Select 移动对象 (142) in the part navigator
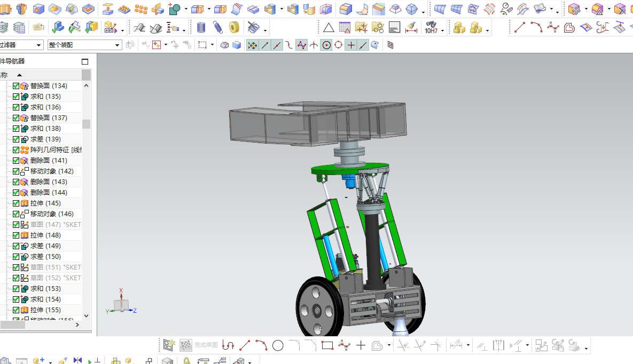The image size is (633, 364). tap(52, 171)
